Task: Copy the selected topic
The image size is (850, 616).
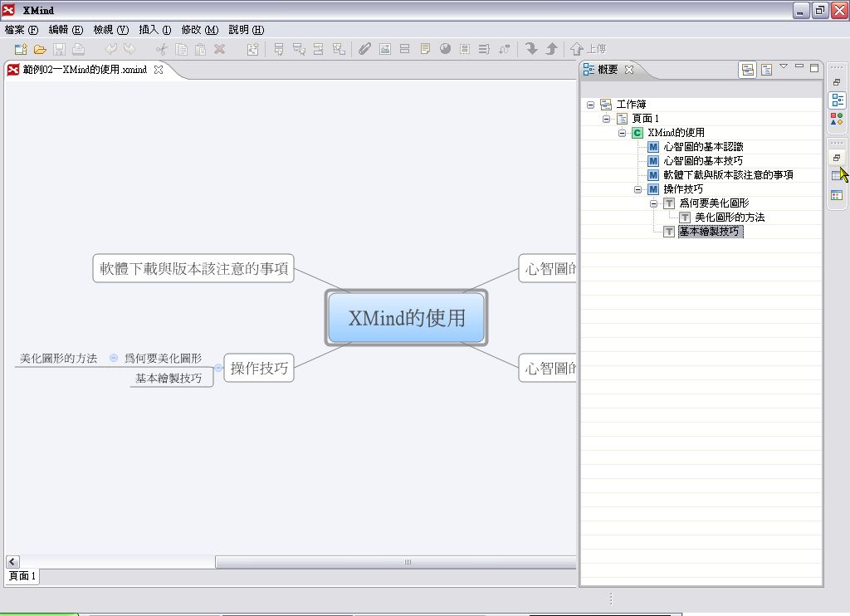Action: (181, 49)
